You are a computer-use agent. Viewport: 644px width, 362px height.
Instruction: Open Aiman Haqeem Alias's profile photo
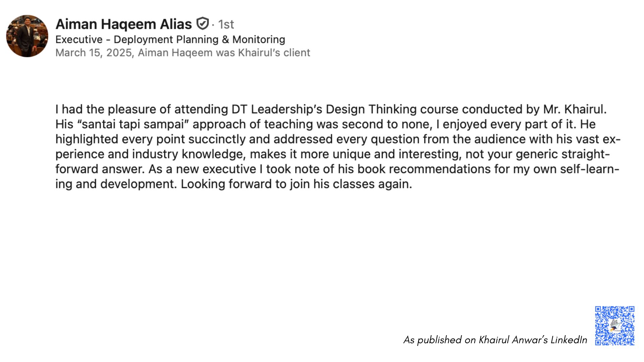click(x=27, y=36)
